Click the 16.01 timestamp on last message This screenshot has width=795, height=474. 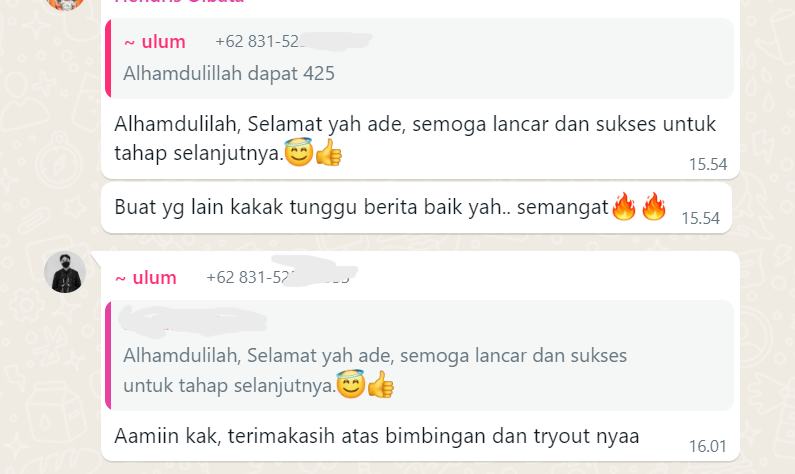click(x=708, y=446)
